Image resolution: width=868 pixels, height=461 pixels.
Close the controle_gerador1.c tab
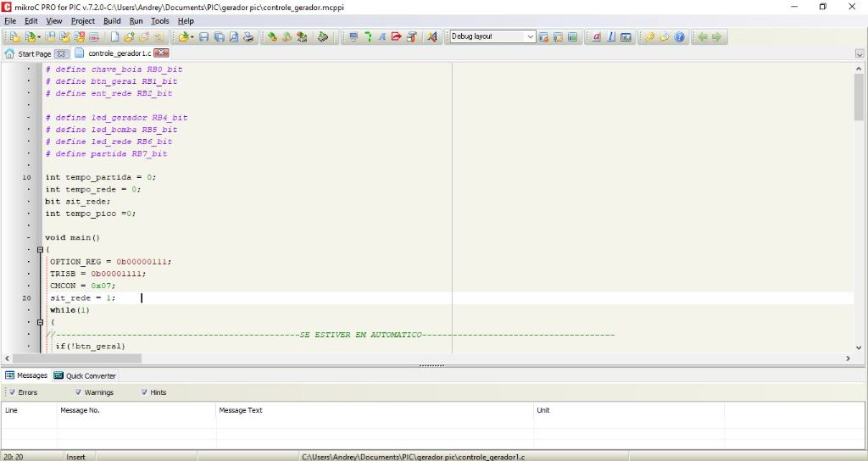pos(161,53)
